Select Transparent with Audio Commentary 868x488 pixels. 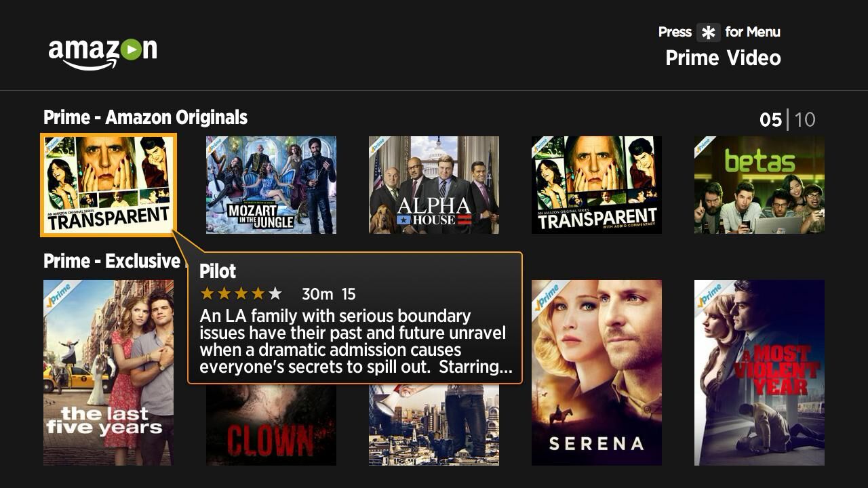coord(597,185)
